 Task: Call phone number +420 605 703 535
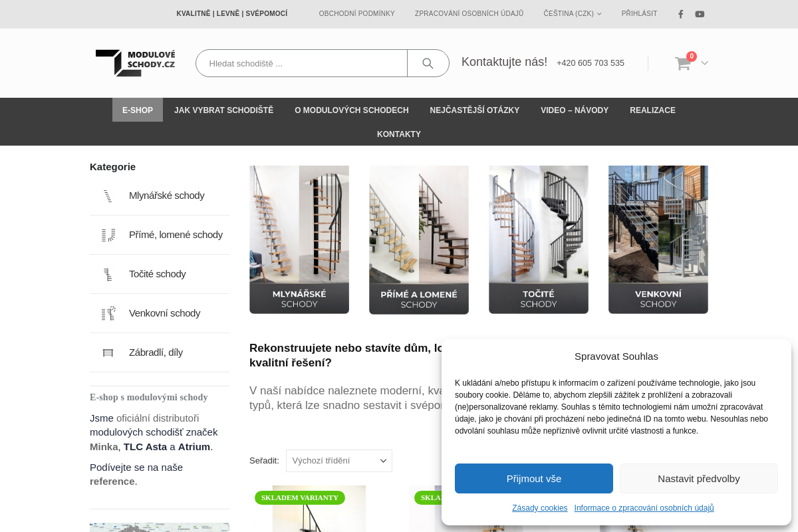point(591,63)
